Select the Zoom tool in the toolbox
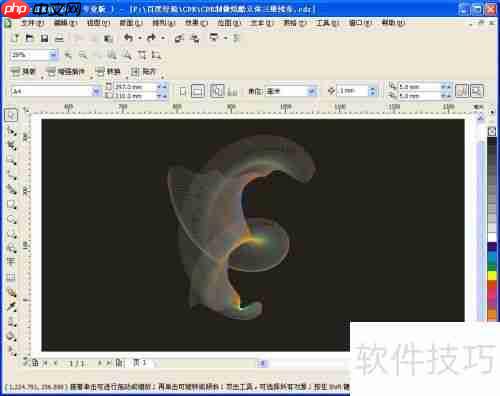500x396 pixels. click(x=11, y=161)
